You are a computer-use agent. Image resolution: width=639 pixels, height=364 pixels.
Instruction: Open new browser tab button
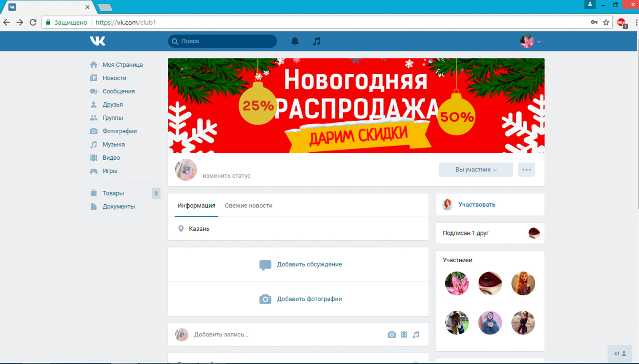pyautogui.click(x=105, y=7)
